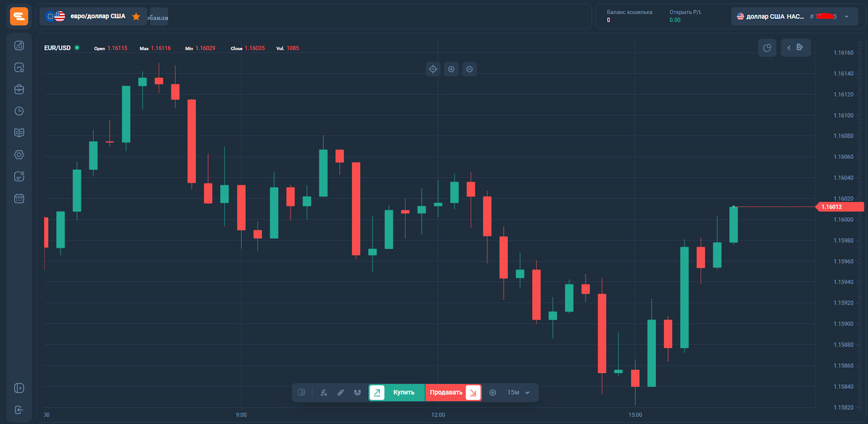
Task: Open the portfolio briefcase icon in sidebar
Action: (x=19, y=89)
